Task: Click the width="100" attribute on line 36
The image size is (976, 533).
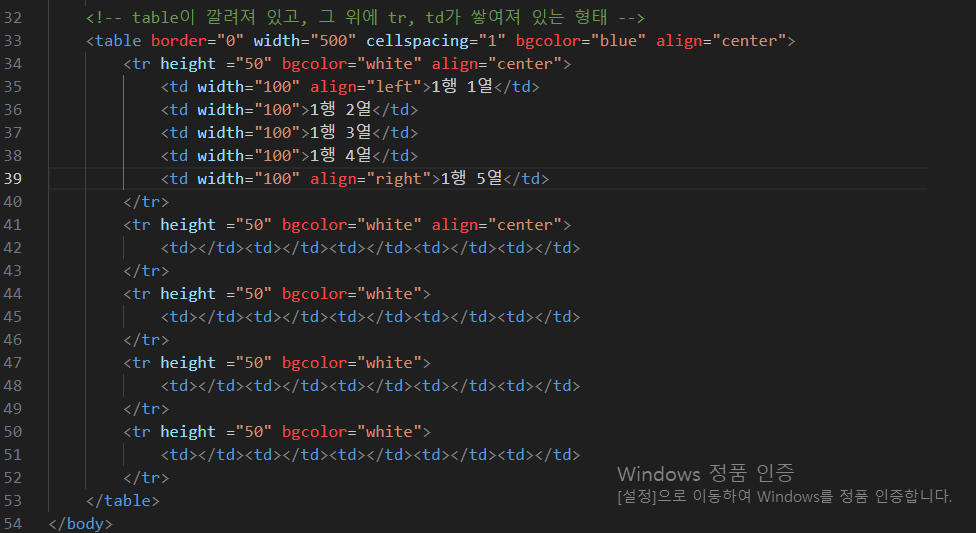Action: pos(249,110)
